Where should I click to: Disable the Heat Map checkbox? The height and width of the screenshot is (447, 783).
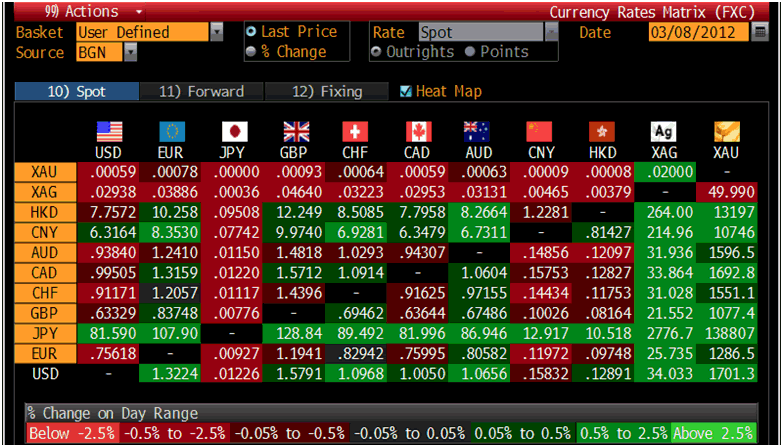point(405,92)
